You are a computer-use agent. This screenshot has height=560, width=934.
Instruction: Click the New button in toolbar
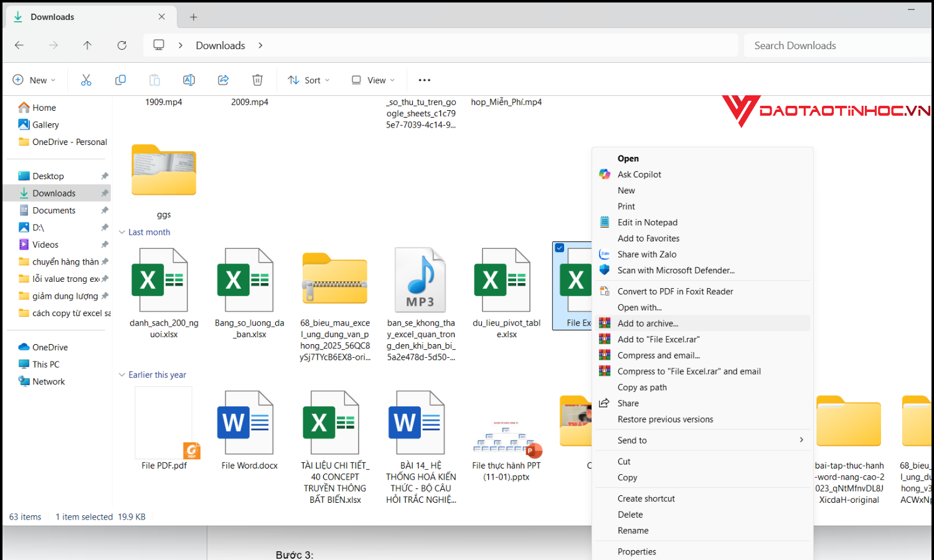pyautogui.click(x=34, y=80)
